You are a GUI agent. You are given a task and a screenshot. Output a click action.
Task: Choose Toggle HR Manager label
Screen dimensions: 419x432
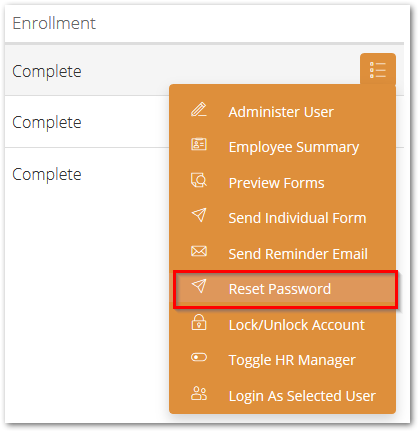click(292, 360)
